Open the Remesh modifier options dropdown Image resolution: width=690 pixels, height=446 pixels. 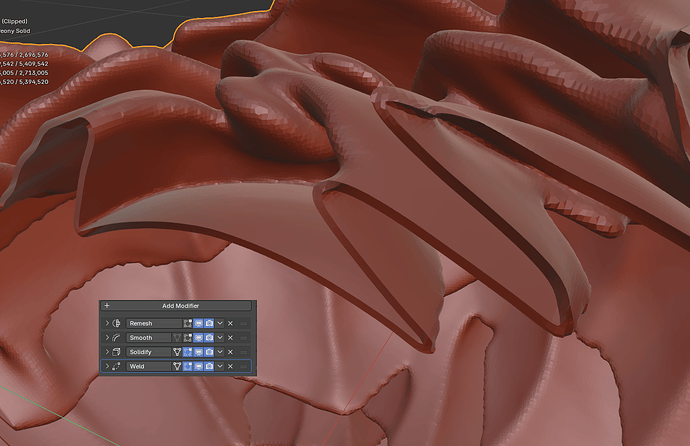click(220, 323)
